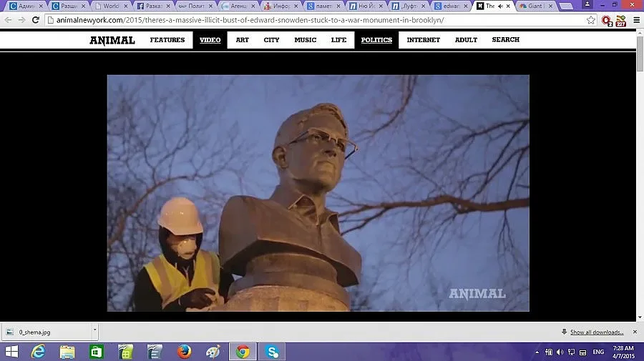The width and height of the screenshot is (644, 361).
Task: Switch to the Giant browser tab
Action: [537, 6]
